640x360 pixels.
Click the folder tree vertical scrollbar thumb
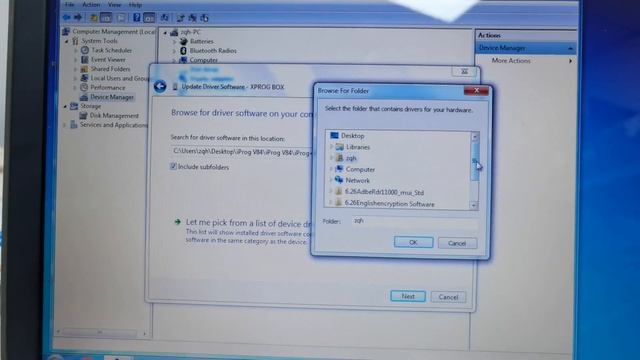click(x=474, y=162)
